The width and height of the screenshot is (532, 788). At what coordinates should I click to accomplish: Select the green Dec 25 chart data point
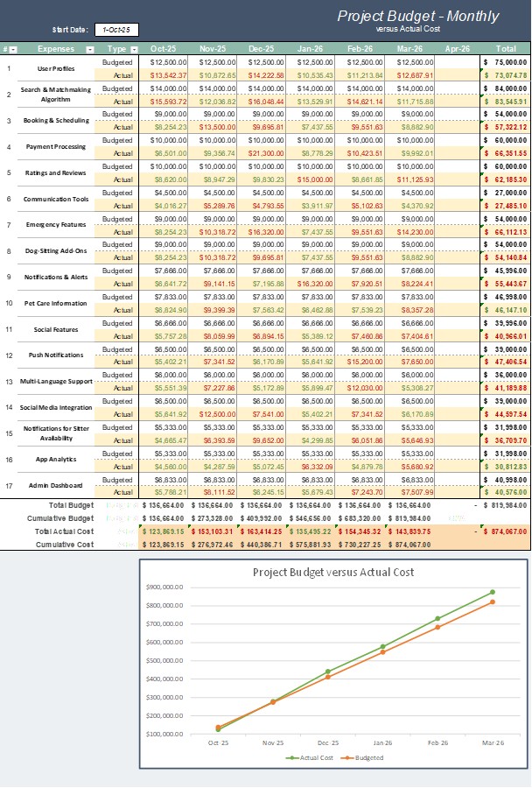tap(328, 672)
